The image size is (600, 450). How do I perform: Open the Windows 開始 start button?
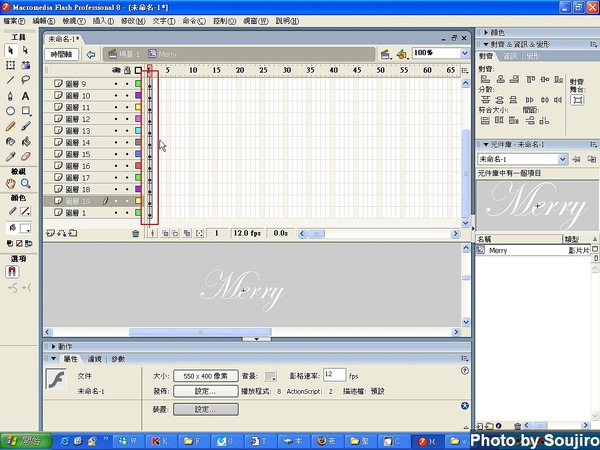coord(26,441)
